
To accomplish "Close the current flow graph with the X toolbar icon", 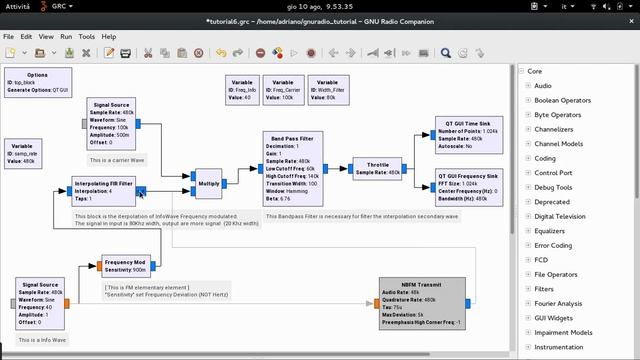I will 86,53.
